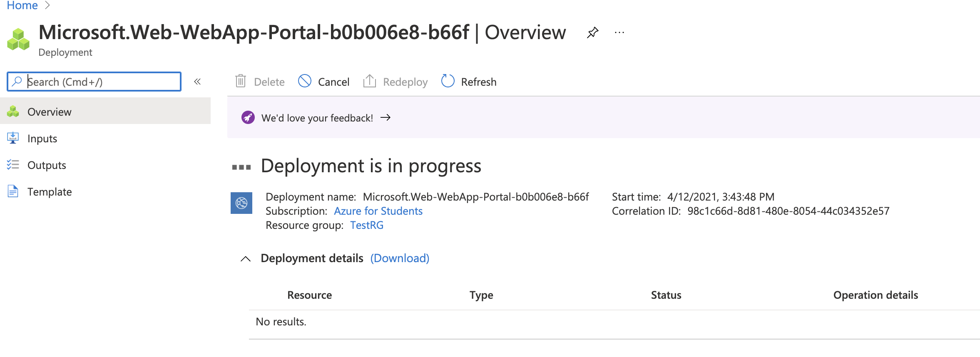Sort by the Type column header

pos(481,295)
